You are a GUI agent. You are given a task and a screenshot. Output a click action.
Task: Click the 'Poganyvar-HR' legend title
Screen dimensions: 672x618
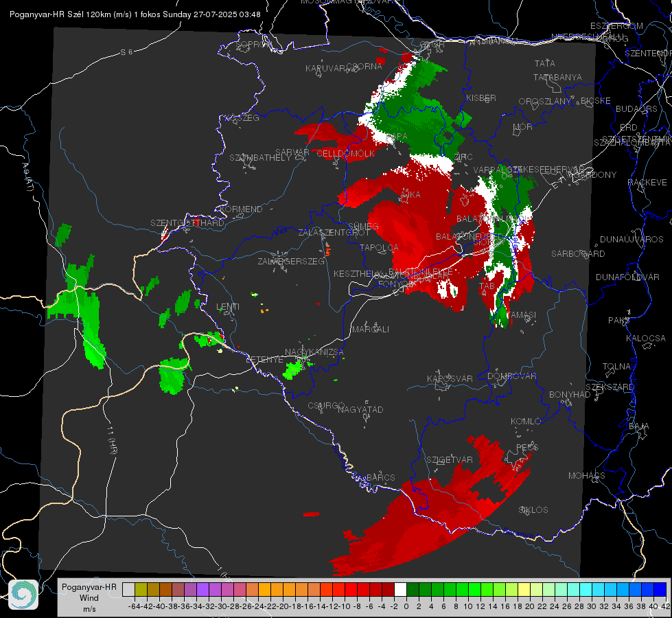(x=89, y=587)
